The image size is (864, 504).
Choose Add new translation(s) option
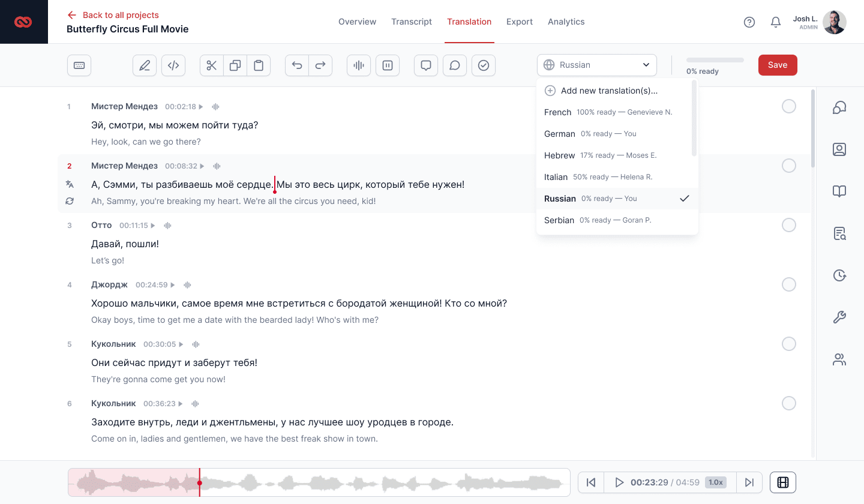coord(614,91)
